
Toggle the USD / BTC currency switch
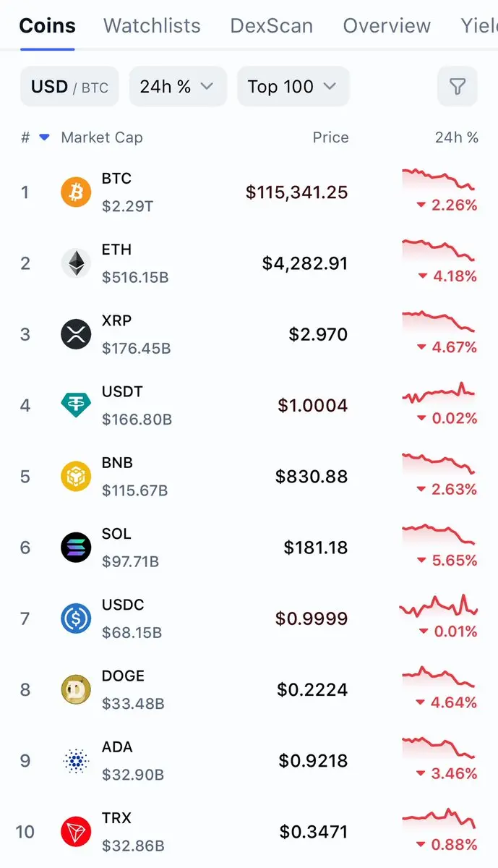tap(69, 87)
